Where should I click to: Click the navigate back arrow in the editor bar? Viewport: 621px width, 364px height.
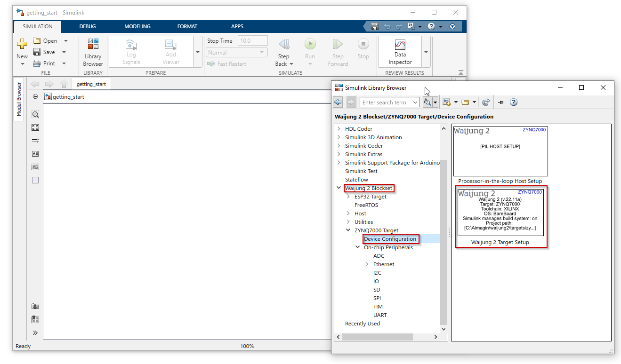point(35,84)
